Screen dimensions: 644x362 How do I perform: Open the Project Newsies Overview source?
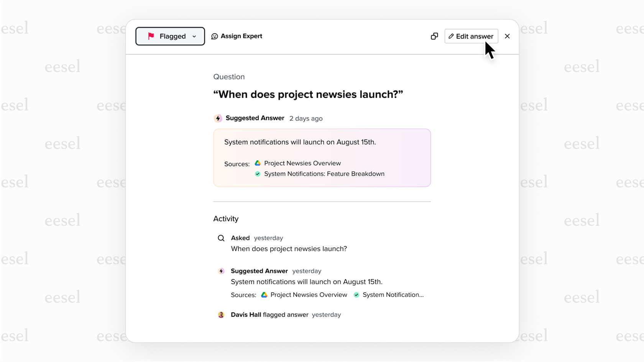tap(302, 163)
